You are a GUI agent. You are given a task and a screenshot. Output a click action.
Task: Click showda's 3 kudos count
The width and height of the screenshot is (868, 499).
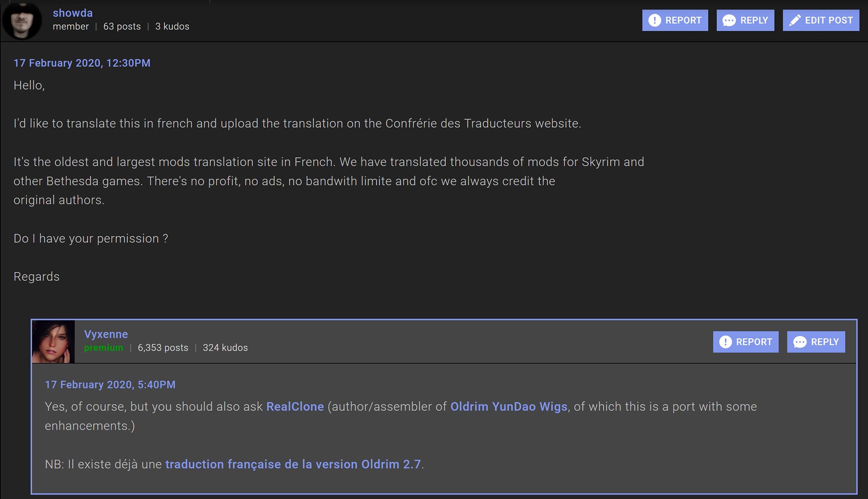tap(172, 26)
